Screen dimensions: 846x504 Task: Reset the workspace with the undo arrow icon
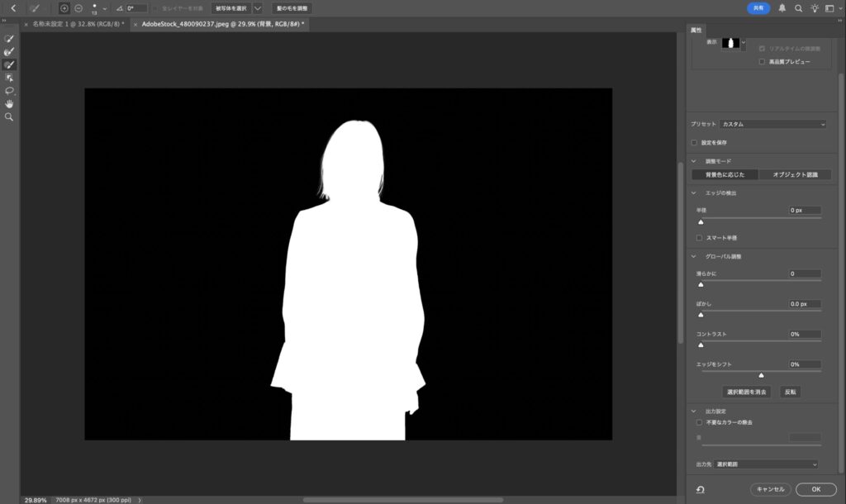coord(701,489)
